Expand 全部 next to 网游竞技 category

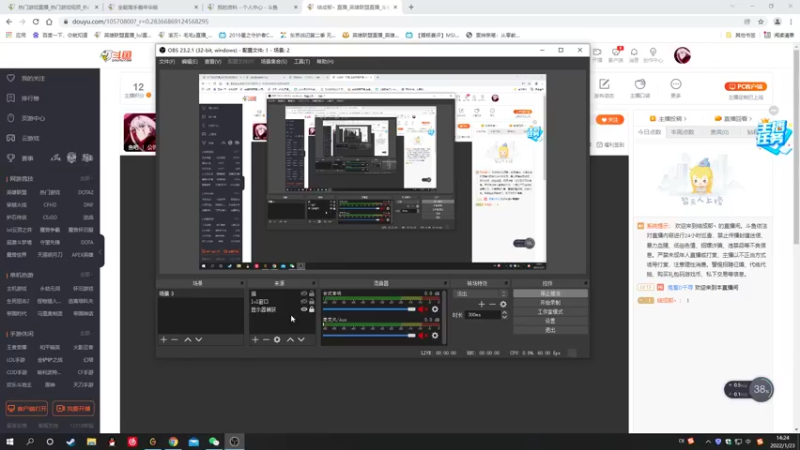point(86,179)
